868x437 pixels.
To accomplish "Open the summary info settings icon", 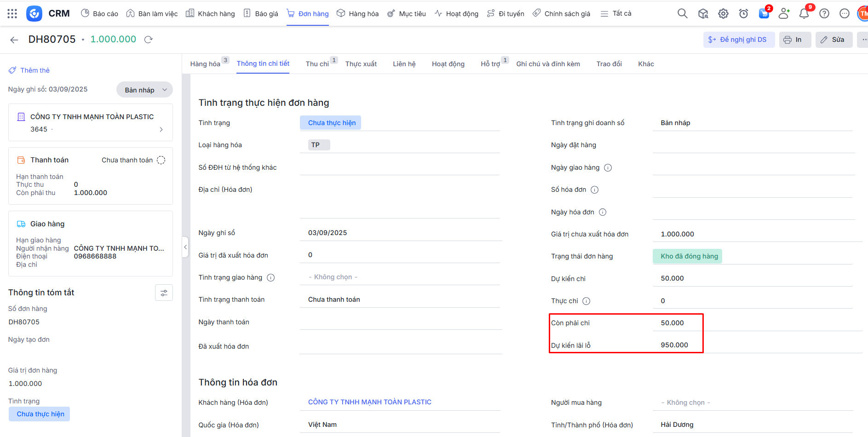I will coord(164,293).
